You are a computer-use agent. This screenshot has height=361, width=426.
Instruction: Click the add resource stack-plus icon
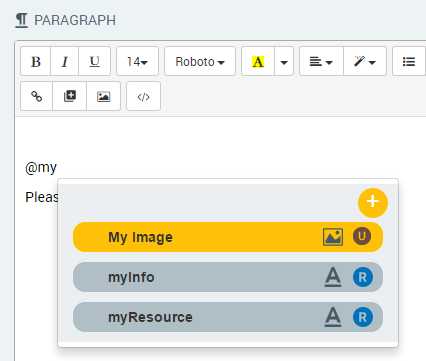coord(70,96)
